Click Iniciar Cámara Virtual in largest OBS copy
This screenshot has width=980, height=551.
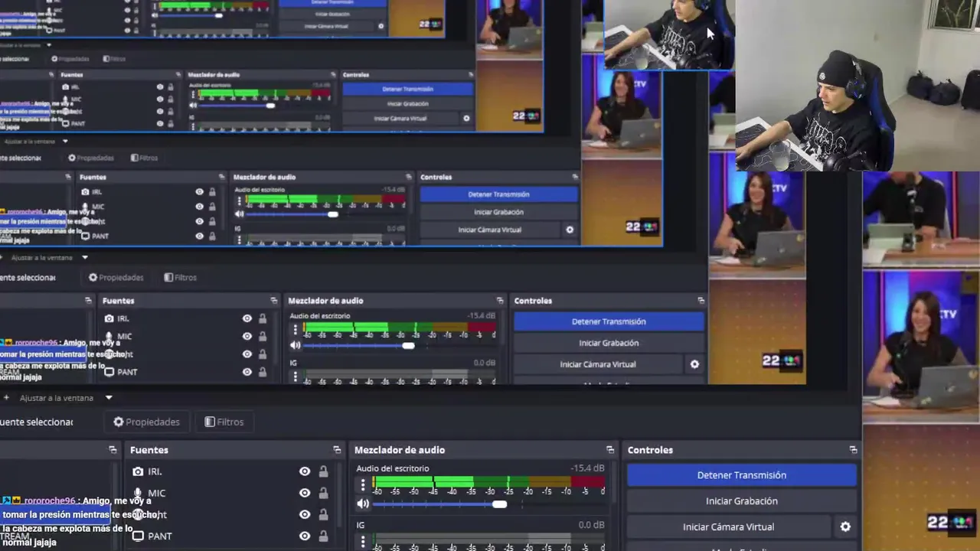click(728, 527)
